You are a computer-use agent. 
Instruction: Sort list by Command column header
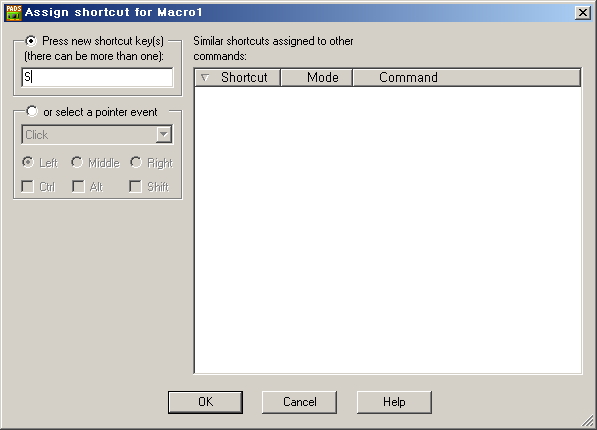click(x=467, y=78)
